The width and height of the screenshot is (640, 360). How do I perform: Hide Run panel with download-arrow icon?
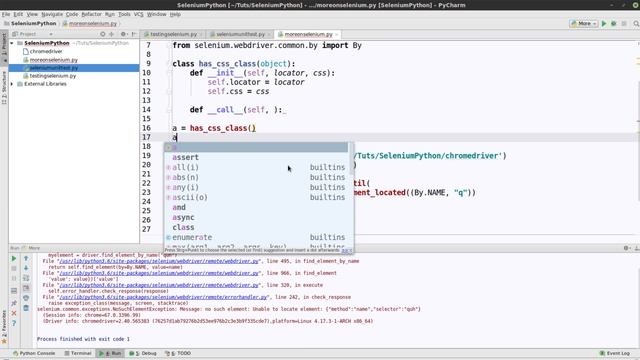tap(637, 248)
